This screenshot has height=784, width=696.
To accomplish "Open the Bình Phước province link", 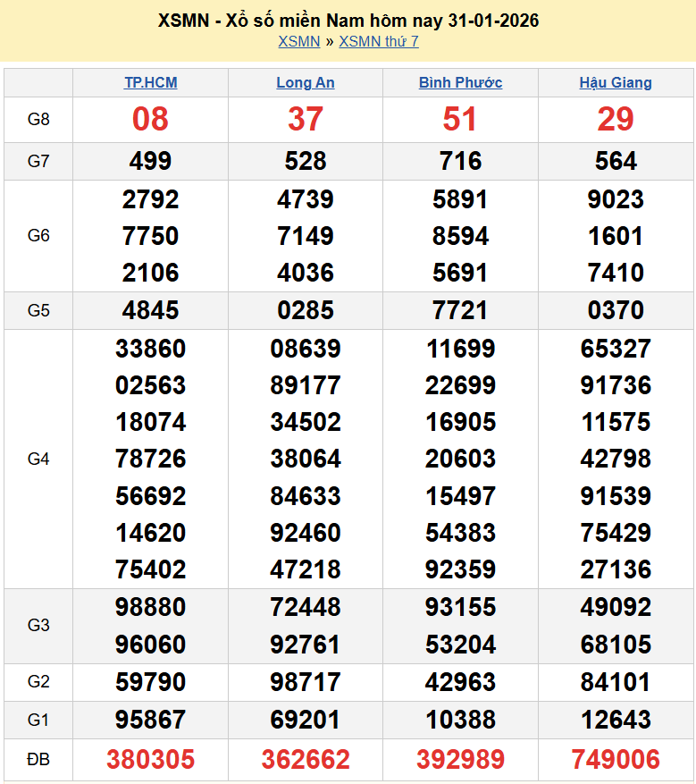I will tap(460, 82).
